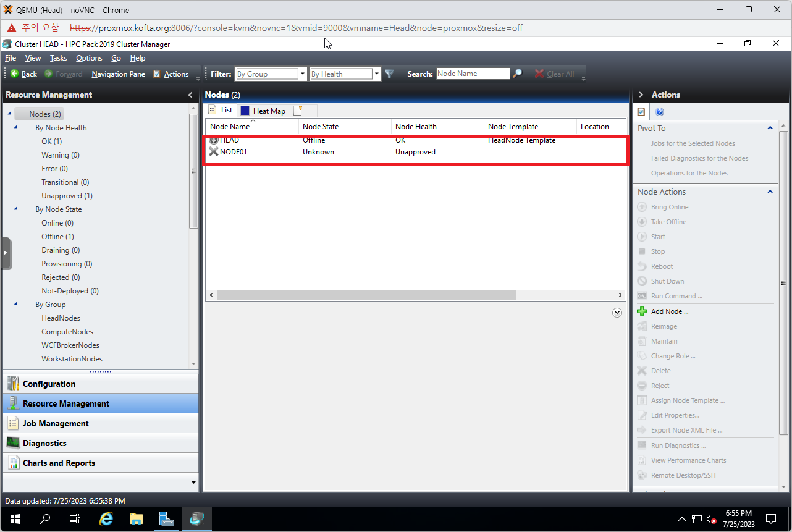Click the clipboard icon in Actions pane
The height and width of the screenshot is (532, 792).
pyautogui.click(x=641, y=112)
